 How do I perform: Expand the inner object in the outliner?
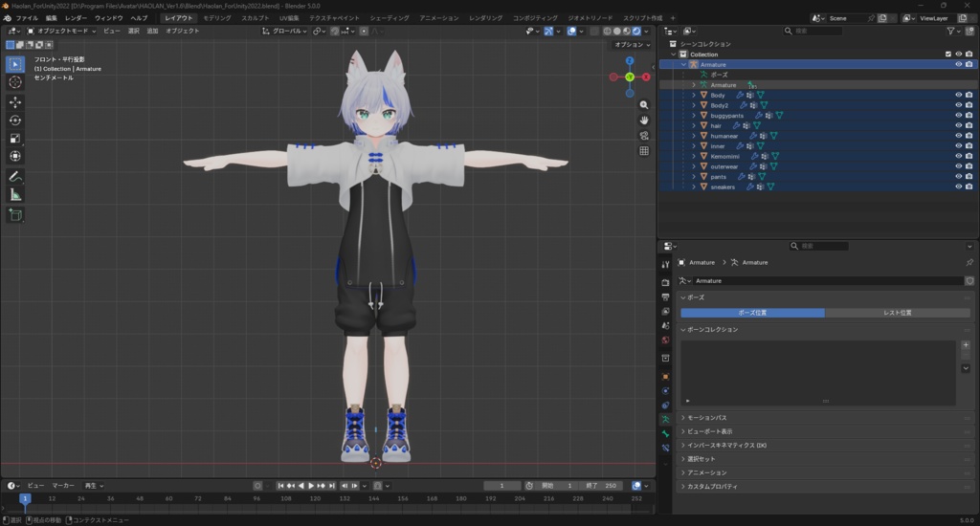693,146
